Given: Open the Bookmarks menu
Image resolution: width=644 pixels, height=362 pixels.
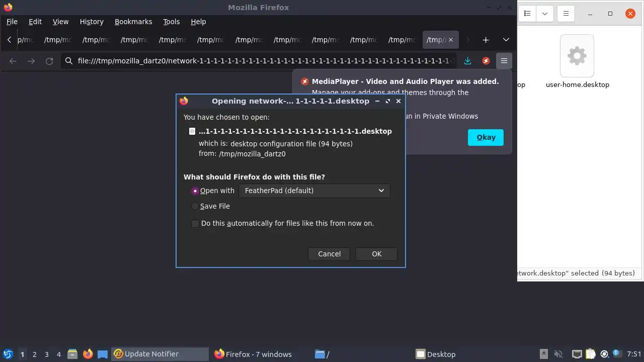Looking at the screenshot, I should pos(133,22).
